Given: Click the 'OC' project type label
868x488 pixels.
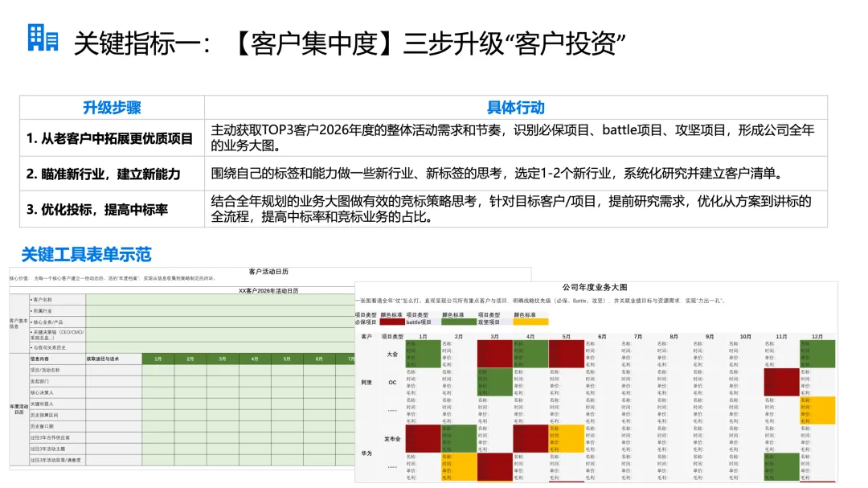Looking at the screenshot, I should tap(392, 382).
